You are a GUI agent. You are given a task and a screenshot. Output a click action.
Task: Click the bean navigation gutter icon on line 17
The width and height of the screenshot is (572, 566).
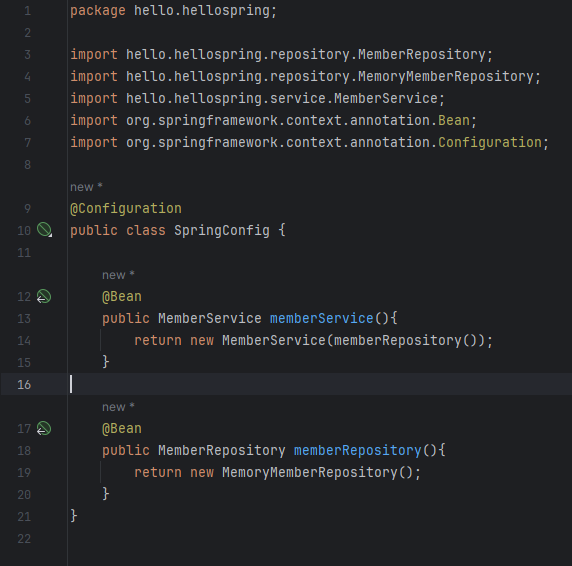coord(44,428)
